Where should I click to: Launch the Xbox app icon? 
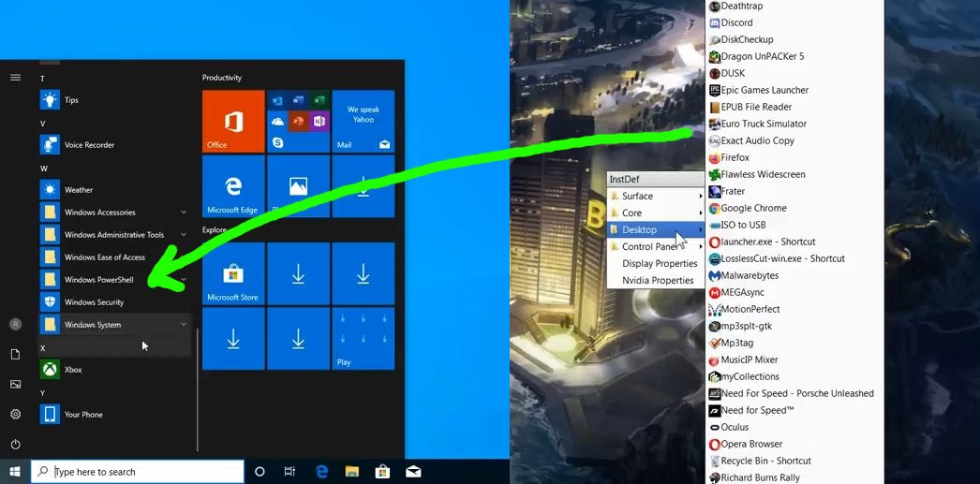click(x=50, y=370)
